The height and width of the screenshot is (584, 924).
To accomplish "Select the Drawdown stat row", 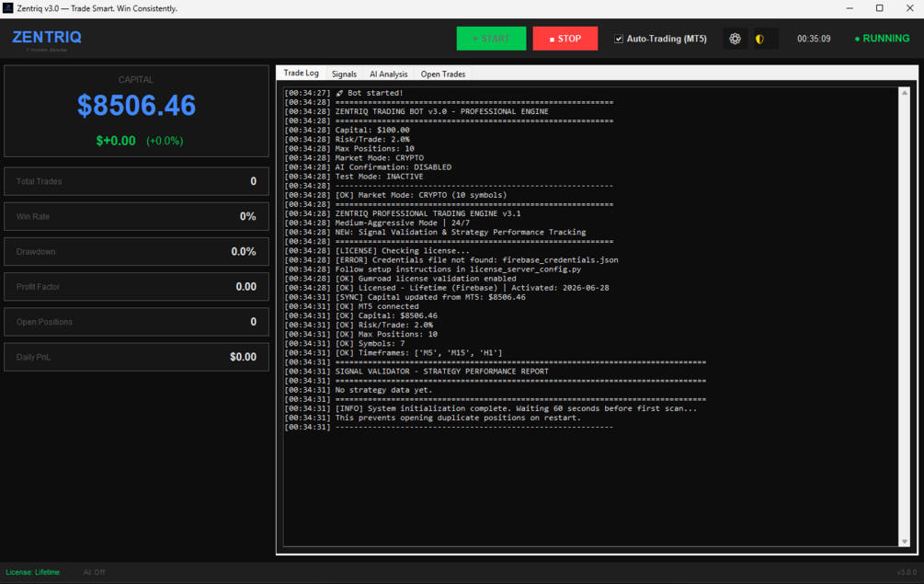I will (136, 252).
